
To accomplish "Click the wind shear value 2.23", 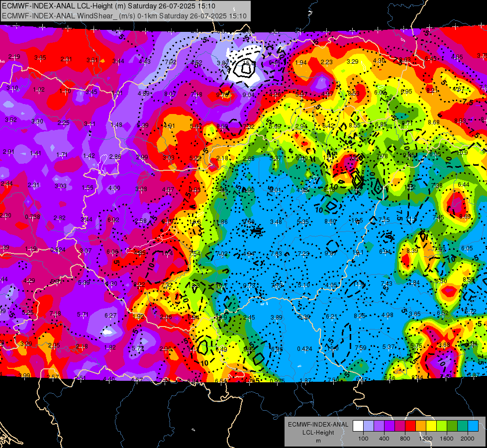I will coord(327,62).
